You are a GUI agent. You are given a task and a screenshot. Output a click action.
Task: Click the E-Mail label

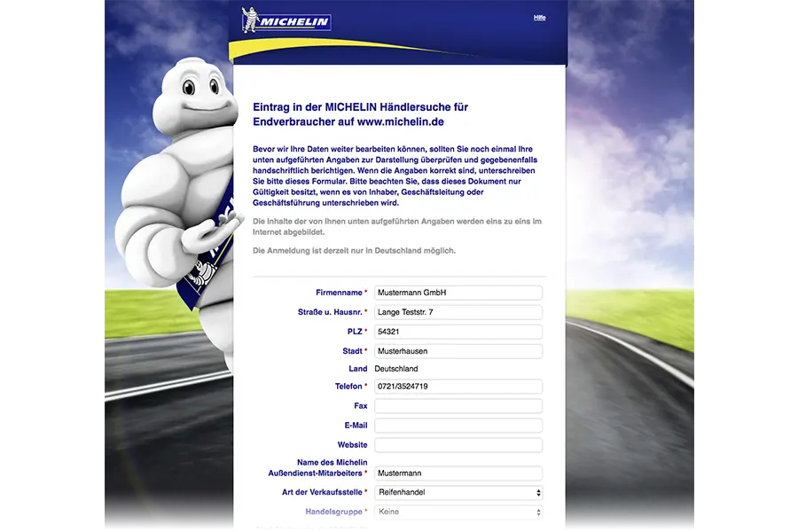click(356, 426)
